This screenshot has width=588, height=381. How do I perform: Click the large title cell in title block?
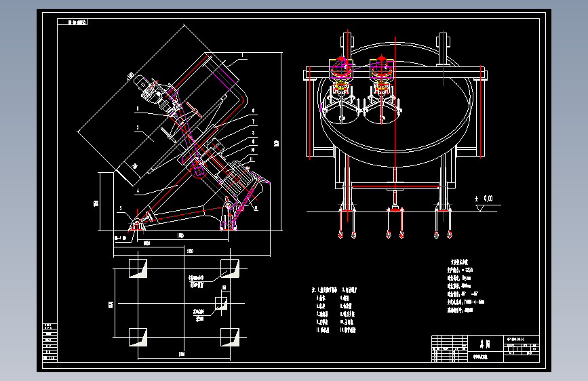485,344
